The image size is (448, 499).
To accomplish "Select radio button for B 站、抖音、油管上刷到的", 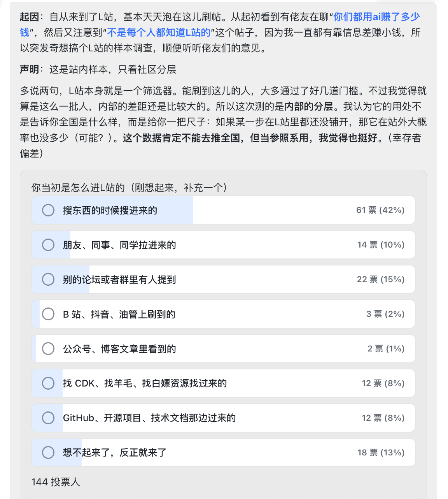I will [x=48, y=314].
